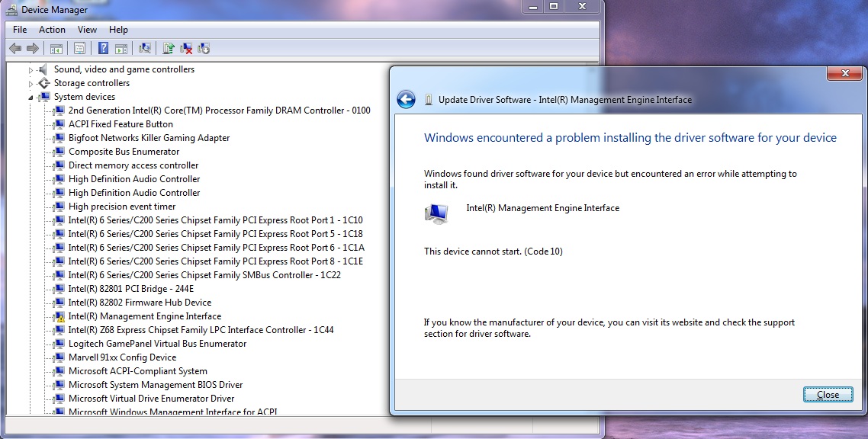Viewport: 868px width, 439px height.
Task: Click the warning icon on Intel(R) Management Engine Interface
Action: [x=59, y=317]
